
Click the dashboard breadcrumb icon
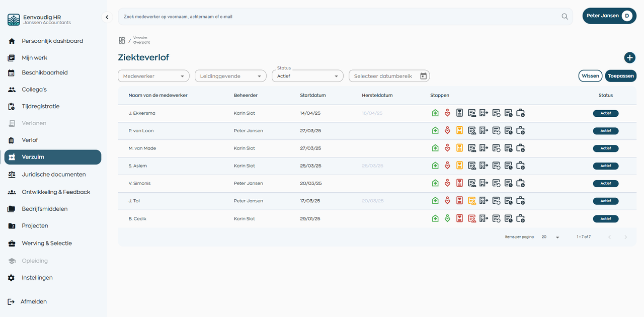(122, 40)
